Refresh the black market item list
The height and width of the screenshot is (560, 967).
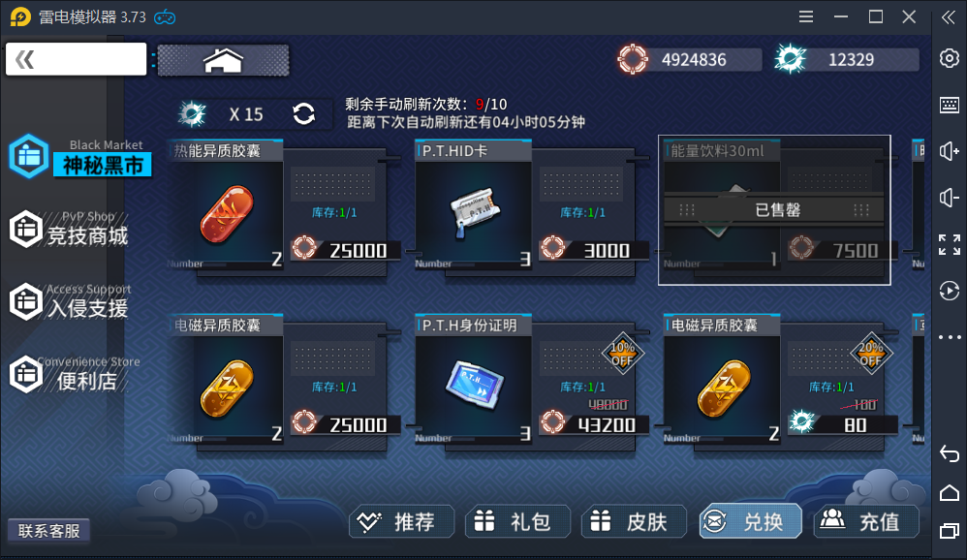[303, 113]
